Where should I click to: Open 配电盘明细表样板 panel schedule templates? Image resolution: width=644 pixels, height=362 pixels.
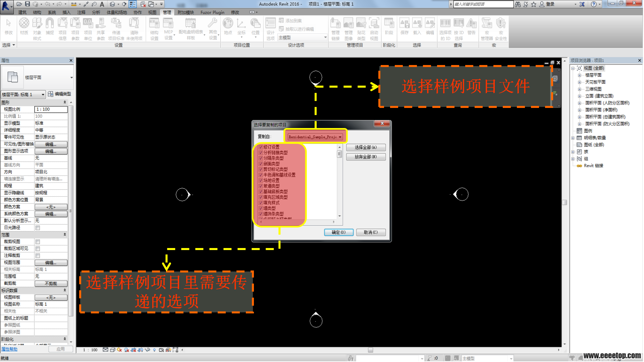(x=191, y=29)
